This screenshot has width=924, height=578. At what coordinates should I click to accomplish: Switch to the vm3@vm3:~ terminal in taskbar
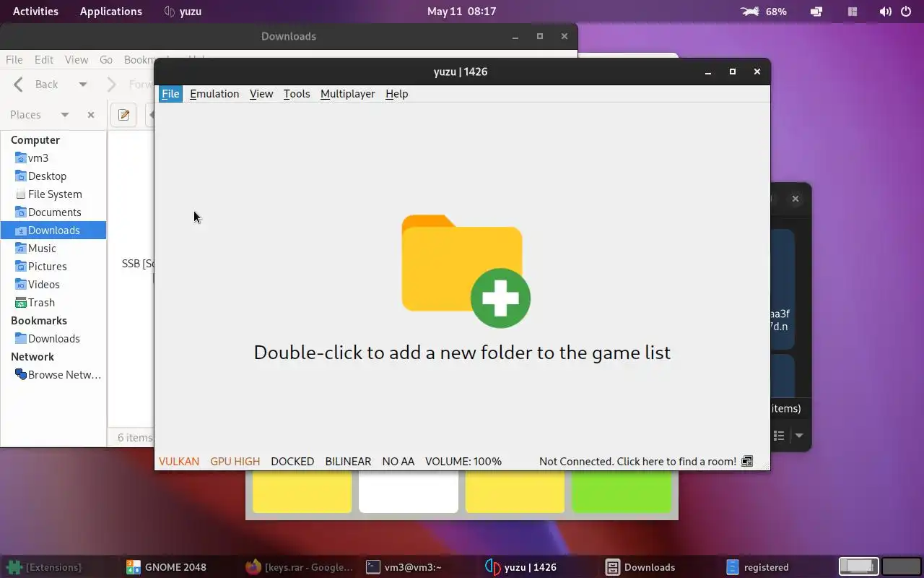[404, 567]
